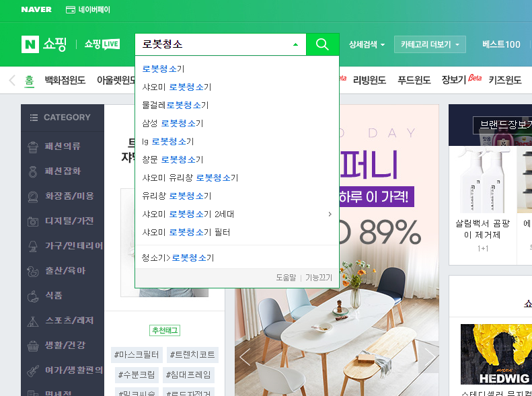Click the left arrow of the tab bar

(12, 81)
